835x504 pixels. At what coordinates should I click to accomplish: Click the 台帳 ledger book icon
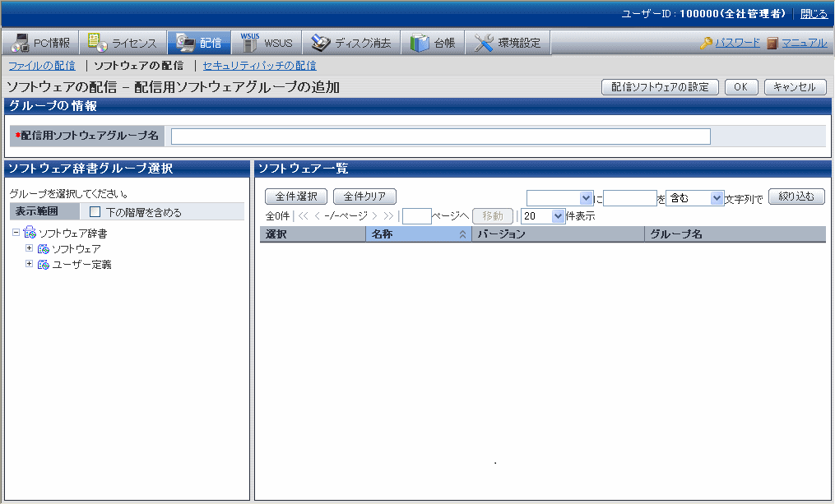[x=420, y=43]
